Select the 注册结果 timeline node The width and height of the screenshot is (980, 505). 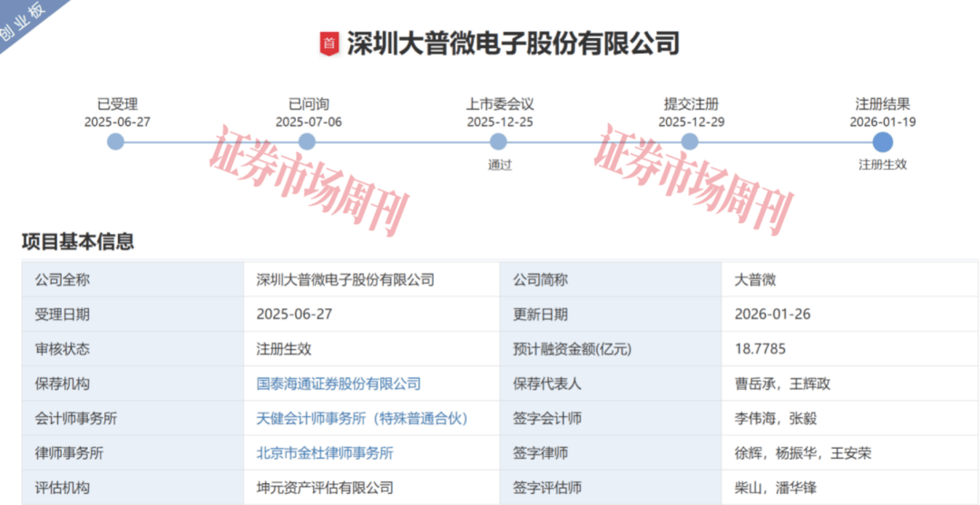(883, 141)
